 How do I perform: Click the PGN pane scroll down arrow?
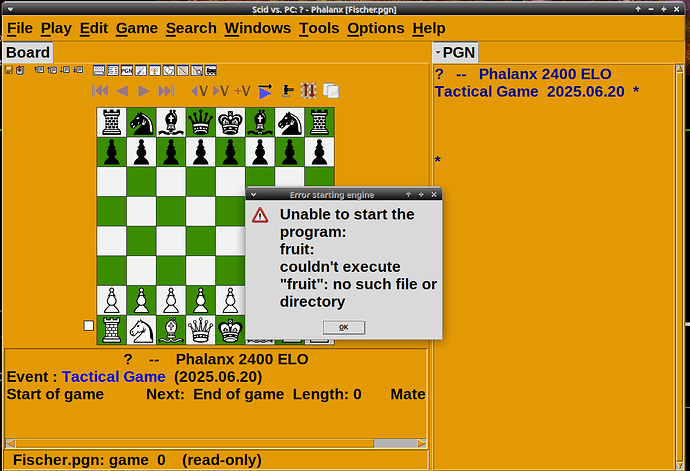[679, 465]
